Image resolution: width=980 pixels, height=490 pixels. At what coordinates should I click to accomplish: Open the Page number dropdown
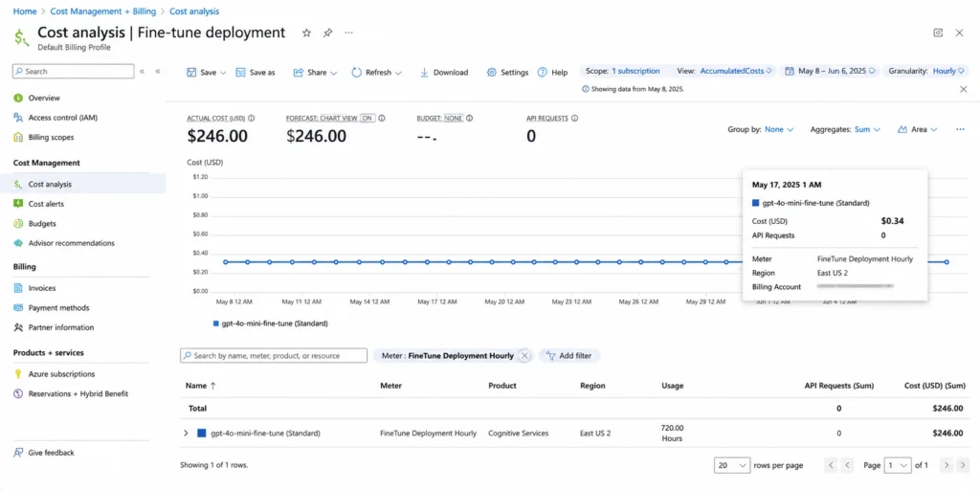click(898, 466)
